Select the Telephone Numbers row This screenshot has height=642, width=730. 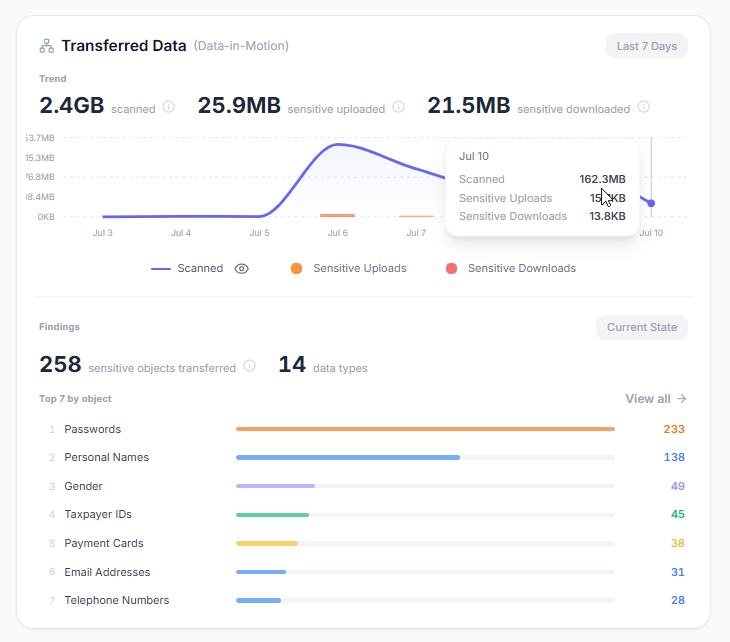click(367, 601)
